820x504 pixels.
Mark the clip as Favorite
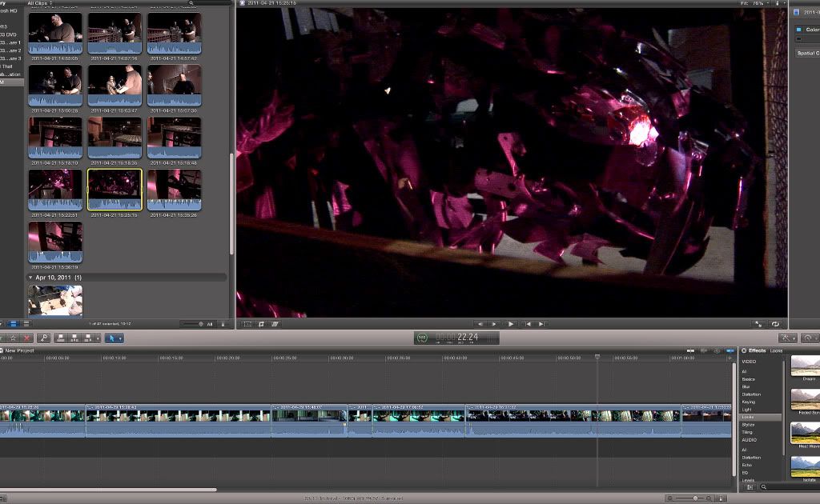(x=13, y=338)
